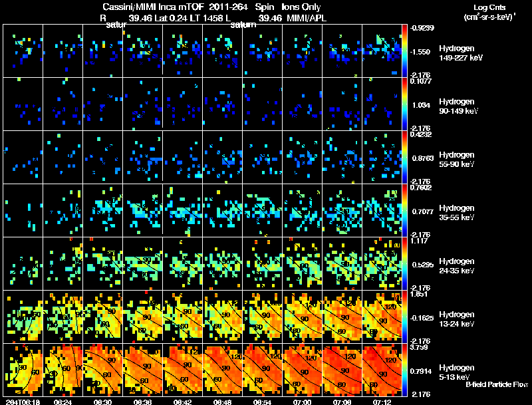Select the 149-227 keV panel at 07:12
Image resolution: width=532 pixels, height=405 pixels.
tap(382, 51)
